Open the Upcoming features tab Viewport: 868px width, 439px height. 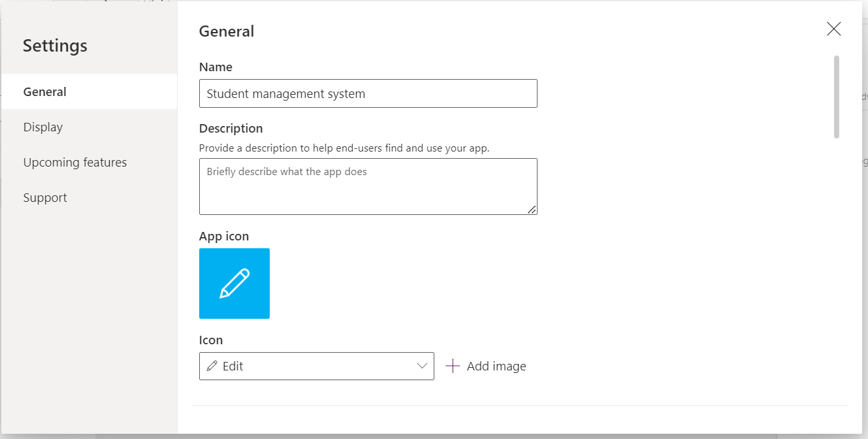pos(89,162)
